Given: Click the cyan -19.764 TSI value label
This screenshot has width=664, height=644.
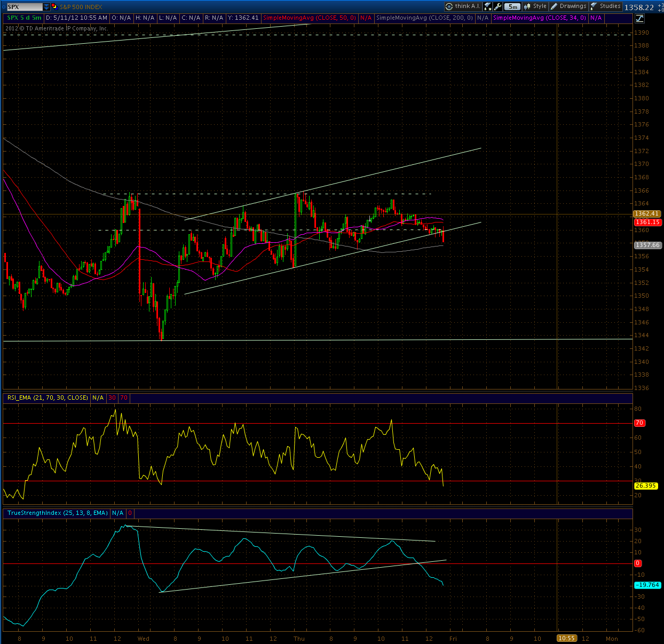Looking at the screenshot, I should (647, 585).
